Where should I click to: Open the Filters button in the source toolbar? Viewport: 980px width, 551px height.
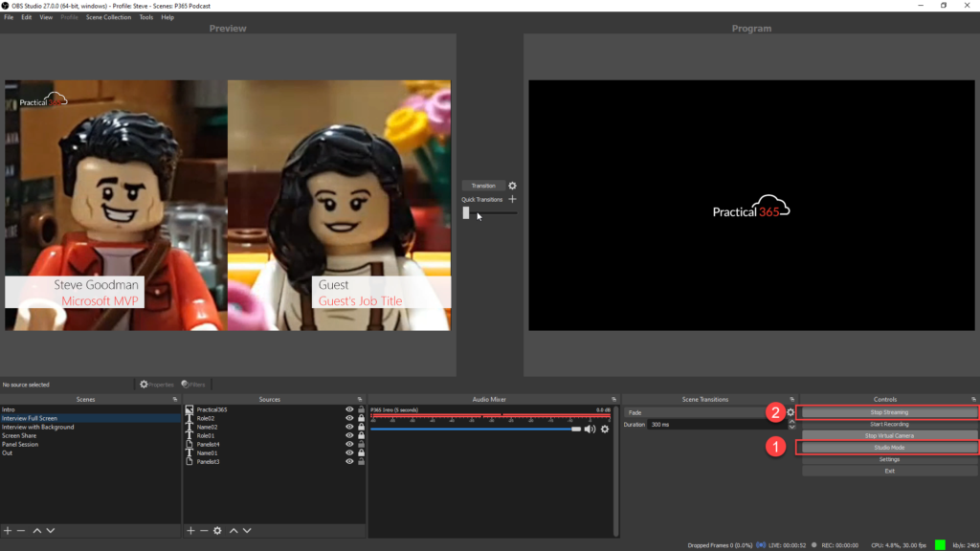click(193, 385)
